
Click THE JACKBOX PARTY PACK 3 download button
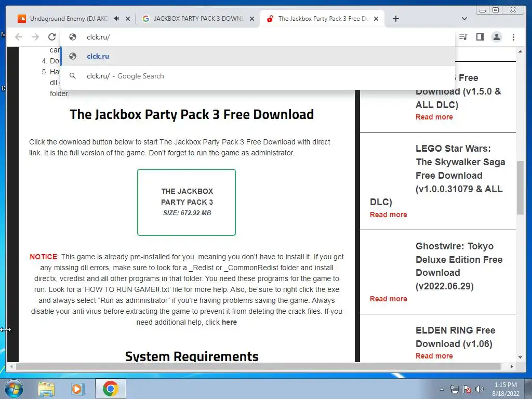[x=187, y=202]
